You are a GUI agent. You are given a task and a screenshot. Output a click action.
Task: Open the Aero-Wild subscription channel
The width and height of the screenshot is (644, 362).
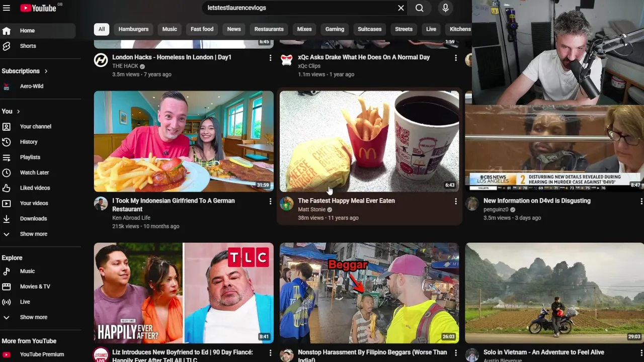click(x=38, y=86)
